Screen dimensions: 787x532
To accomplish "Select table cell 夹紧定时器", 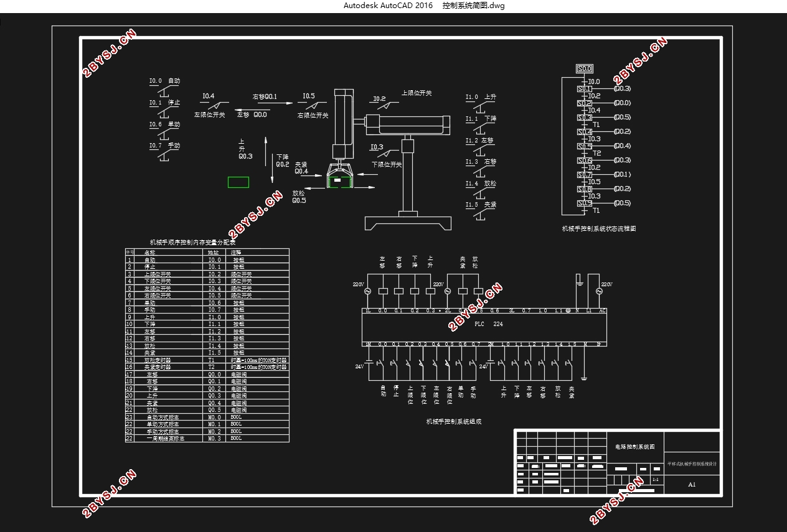I will 158,367.
